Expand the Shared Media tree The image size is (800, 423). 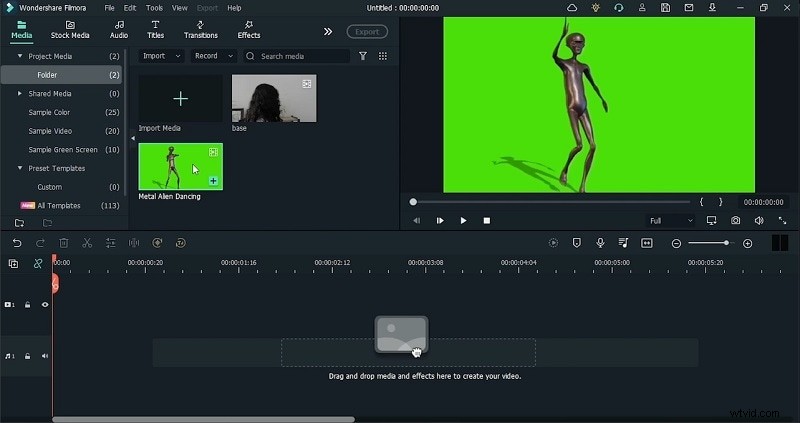tap(20, 93)
